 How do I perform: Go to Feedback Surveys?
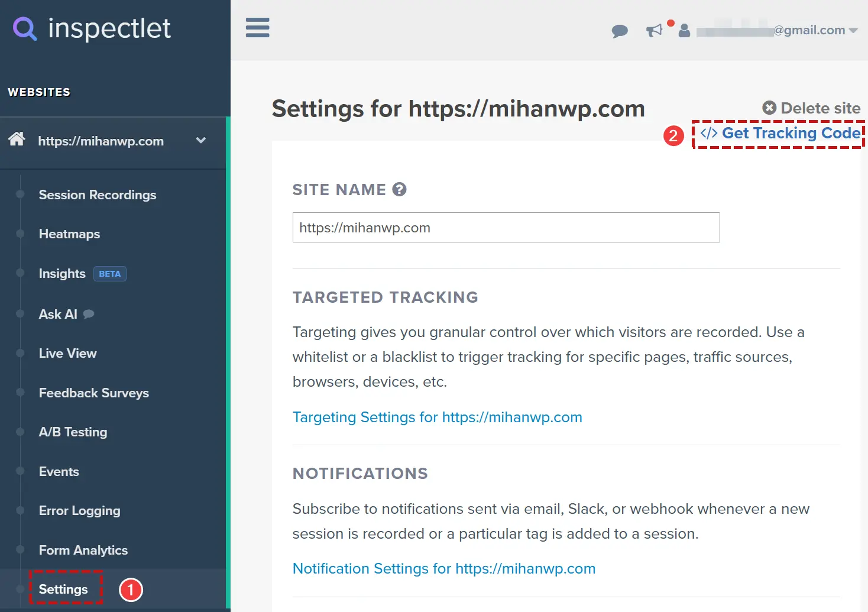click(94, 393)
